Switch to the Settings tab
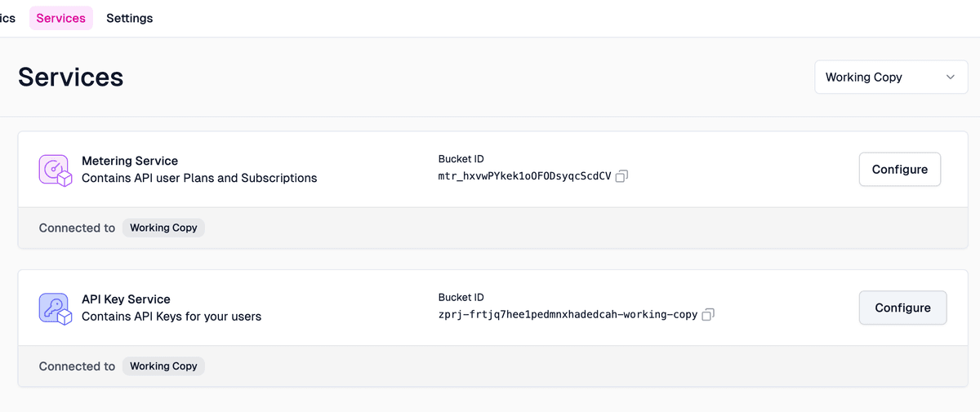Screen dimensions: 980x412 tap(129, 18)
